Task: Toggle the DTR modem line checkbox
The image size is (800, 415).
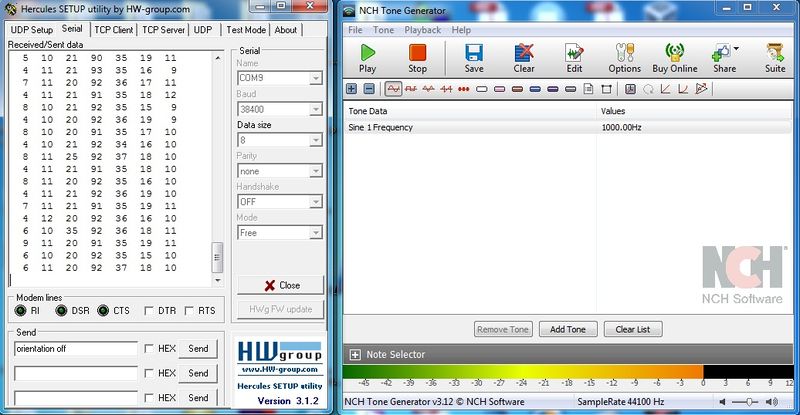Action: [x=149, y=311]
